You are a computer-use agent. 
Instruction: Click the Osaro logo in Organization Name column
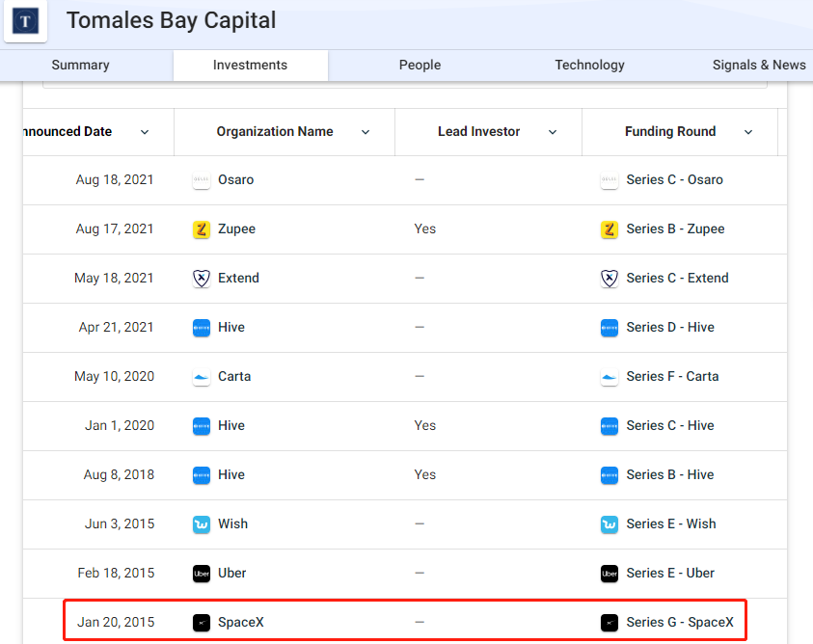[202, 180]
